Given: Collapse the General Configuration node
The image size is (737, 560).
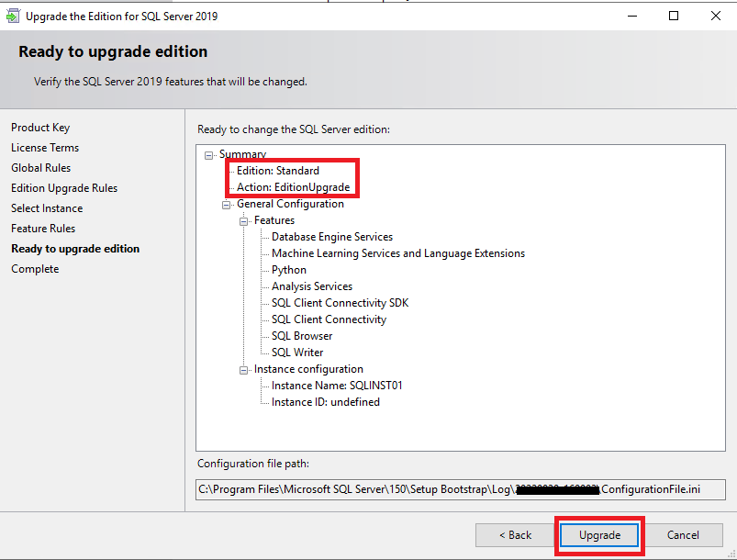Looking at the screenshot, I should point(226,205).
